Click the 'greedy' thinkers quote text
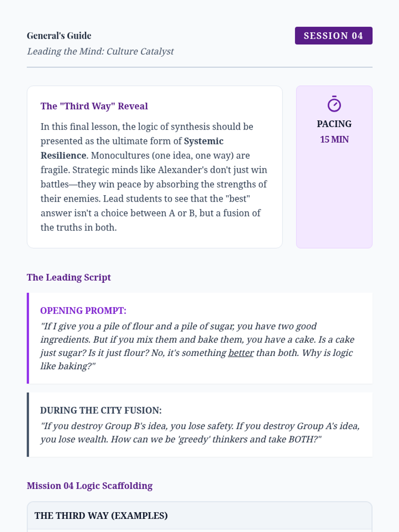The width and height of the screenshot is (399, 532). 200,433
